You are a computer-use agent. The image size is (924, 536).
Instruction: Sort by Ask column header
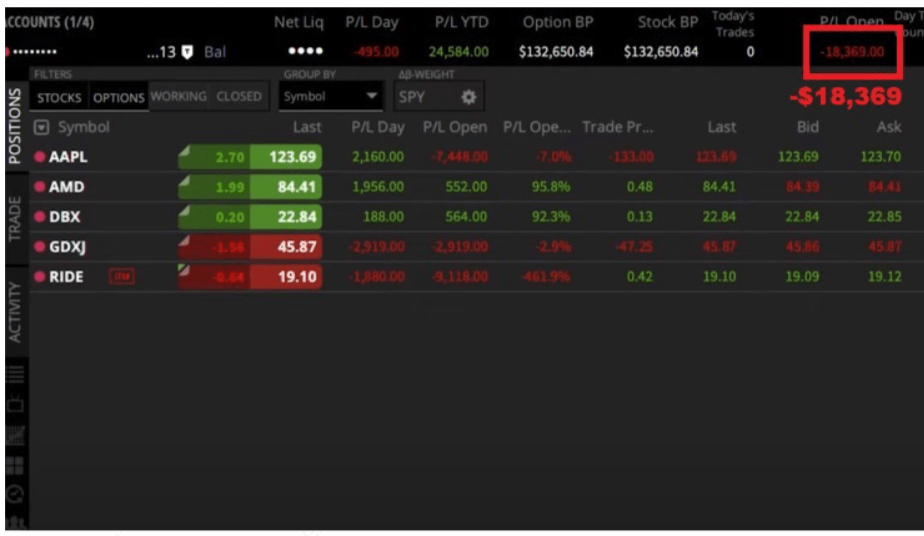click(889, 127)
